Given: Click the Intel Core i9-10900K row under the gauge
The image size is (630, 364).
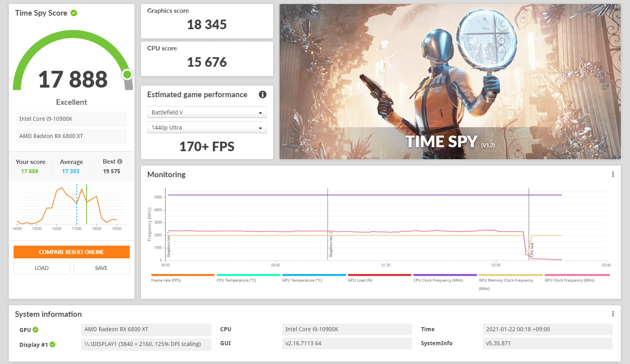Looking at the screenshot, I should tap(72, 119).
